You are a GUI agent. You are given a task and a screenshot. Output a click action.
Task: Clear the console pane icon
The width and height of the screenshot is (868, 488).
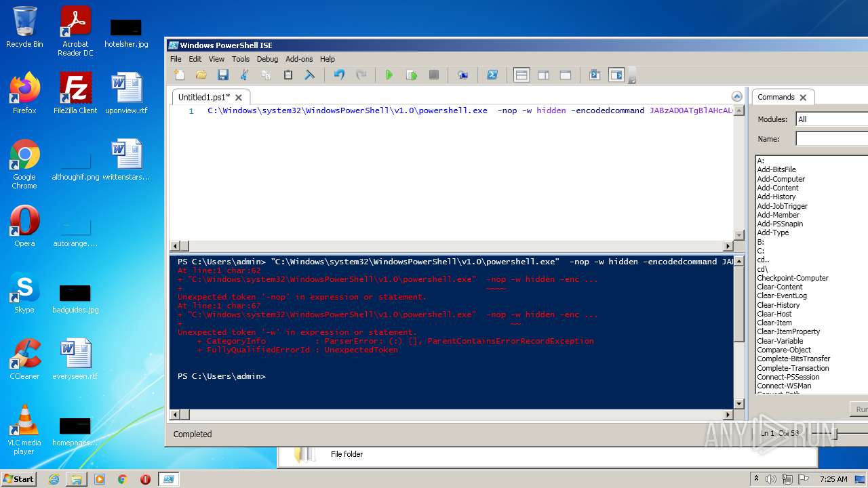tap(309, 75)
